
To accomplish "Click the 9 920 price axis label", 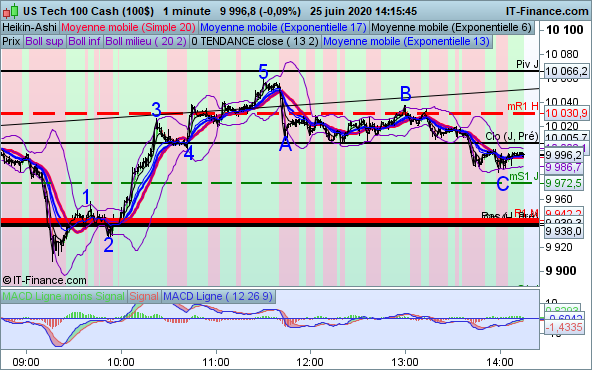I will pos(560,247).
